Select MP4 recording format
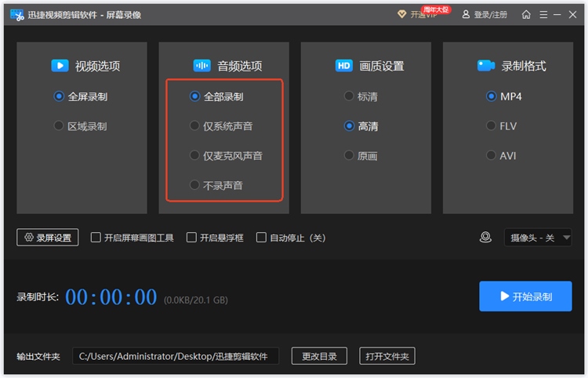Image resolution: width=588 pixels, height=378 pixels. tap(503, 96)
